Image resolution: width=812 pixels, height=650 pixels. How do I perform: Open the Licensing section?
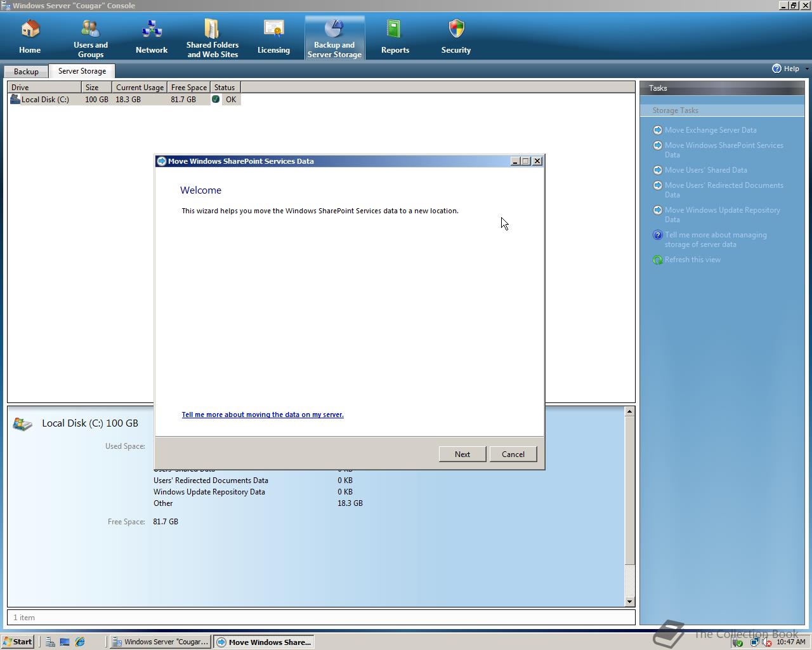point(273,37)
